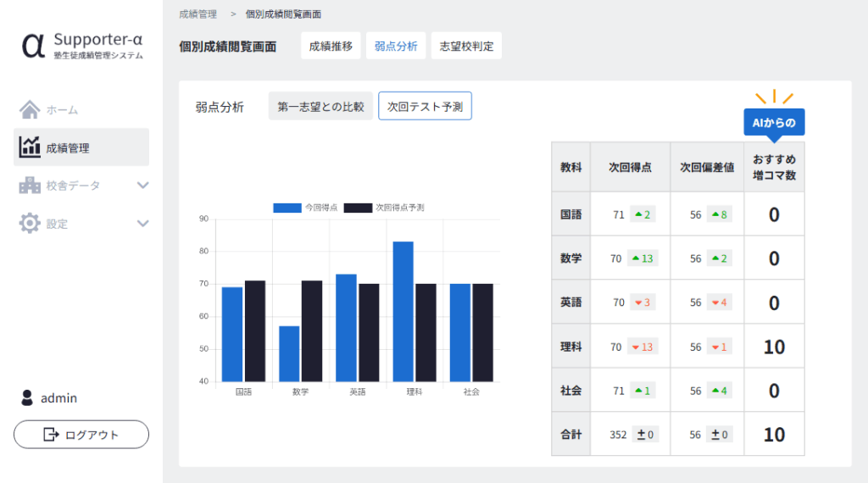Click the 数学 row label in table
The height and width of the screenshot is (483, 868).
click(570, 258)
